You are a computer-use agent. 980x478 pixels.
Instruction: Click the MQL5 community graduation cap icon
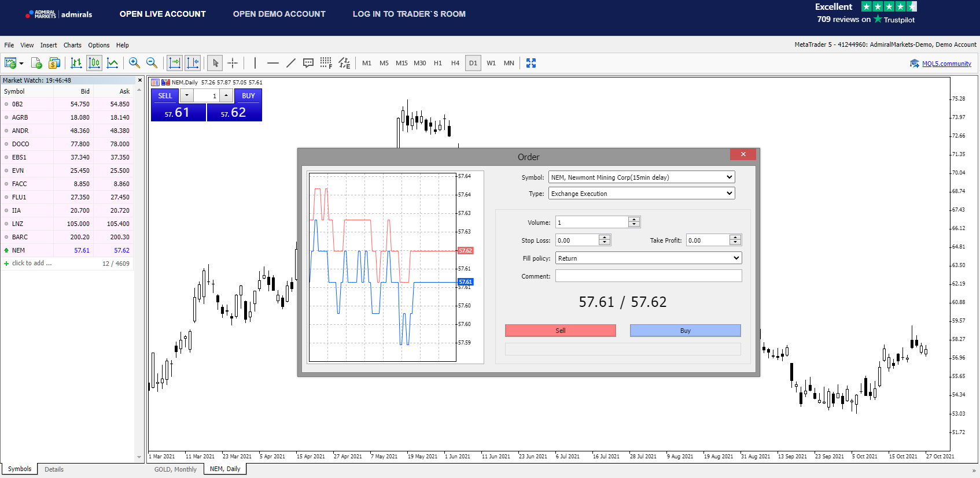click(915, 64)
